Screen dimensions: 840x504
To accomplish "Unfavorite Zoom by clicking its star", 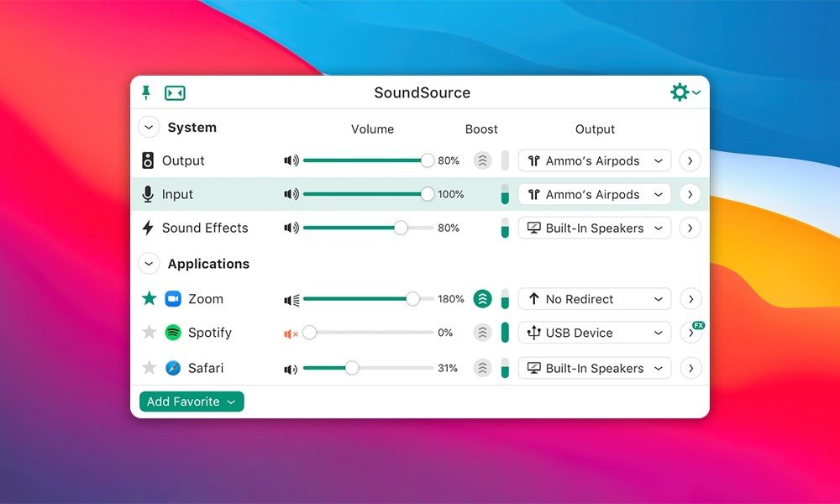I will pyautogui.click(x=150, y=299).
